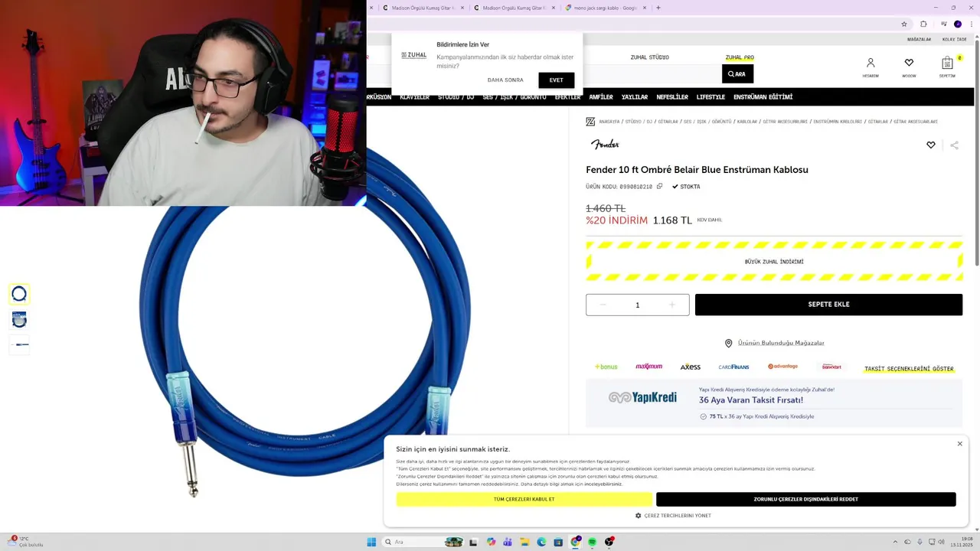This screenshot has width=980, height=551.
Task: Open Enstrüman Eğitimi category menu
Action: [x=763, y=97]
